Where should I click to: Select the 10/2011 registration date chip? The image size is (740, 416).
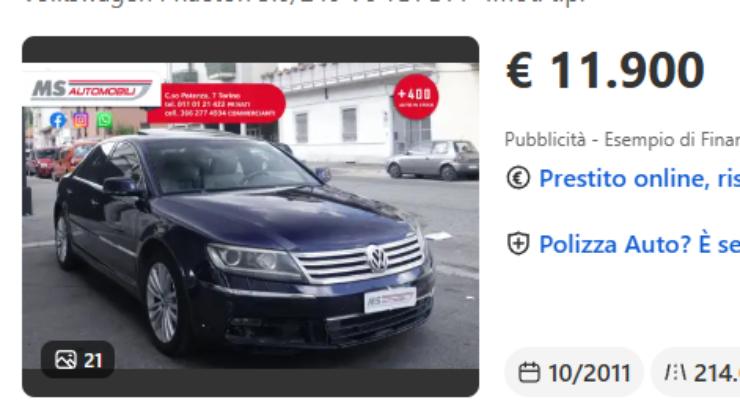[x=574, y=373]
